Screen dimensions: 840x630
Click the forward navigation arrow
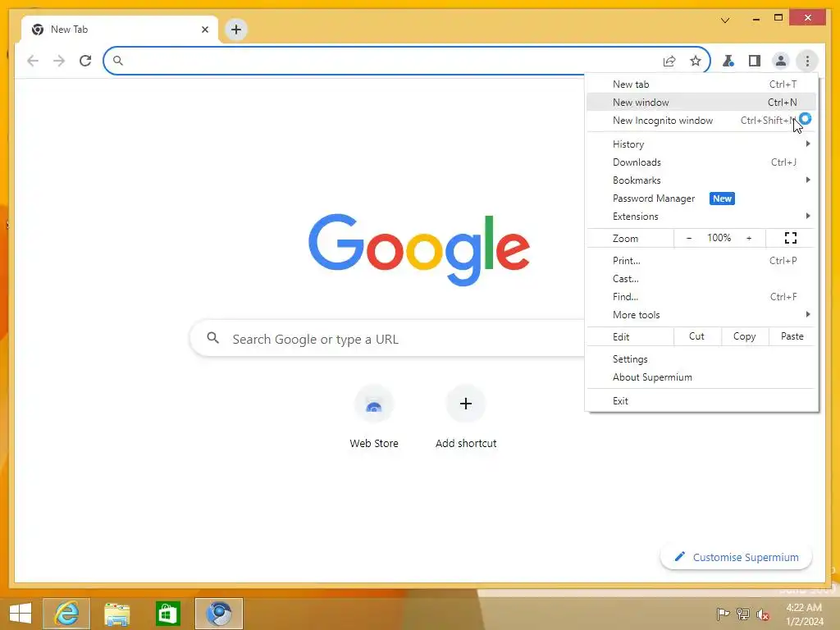59,61
